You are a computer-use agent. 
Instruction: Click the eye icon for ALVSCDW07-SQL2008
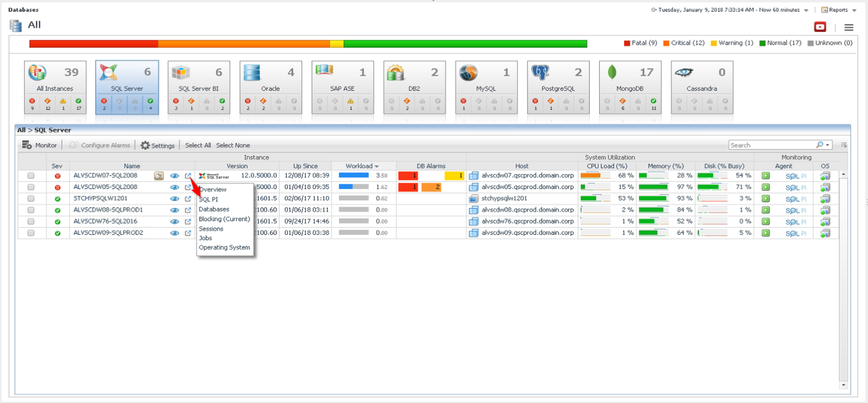click(174, 176)
